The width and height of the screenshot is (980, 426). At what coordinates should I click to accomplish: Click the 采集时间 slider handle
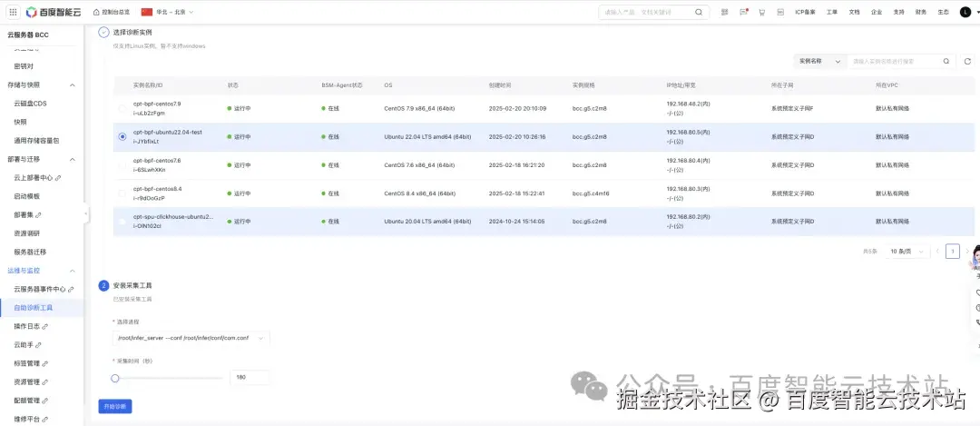coord(115,378)
